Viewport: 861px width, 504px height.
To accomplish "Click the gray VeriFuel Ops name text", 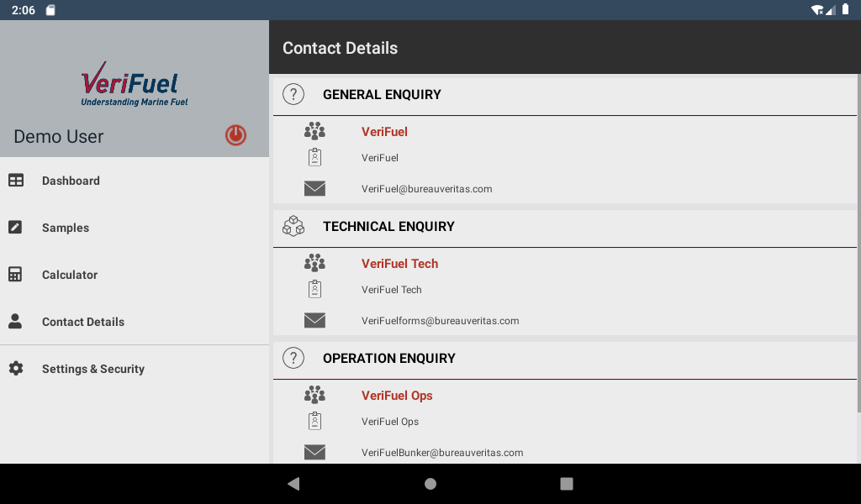I will click(390, 421).
